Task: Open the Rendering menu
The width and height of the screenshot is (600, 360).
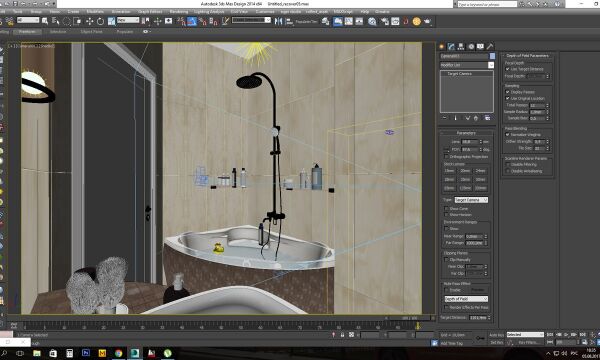Action: [179, 12]
